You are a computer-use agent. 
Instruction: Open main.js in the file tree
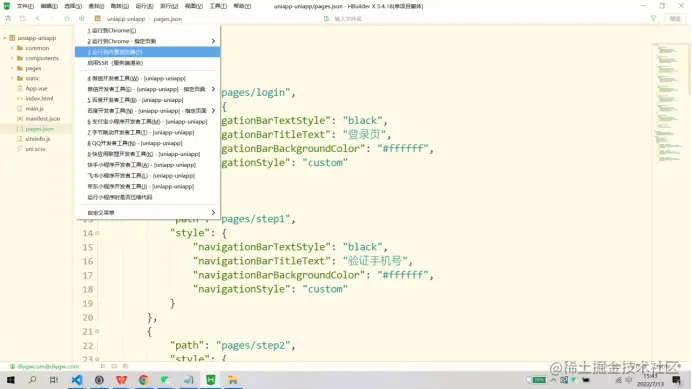(x=34, y=109)
